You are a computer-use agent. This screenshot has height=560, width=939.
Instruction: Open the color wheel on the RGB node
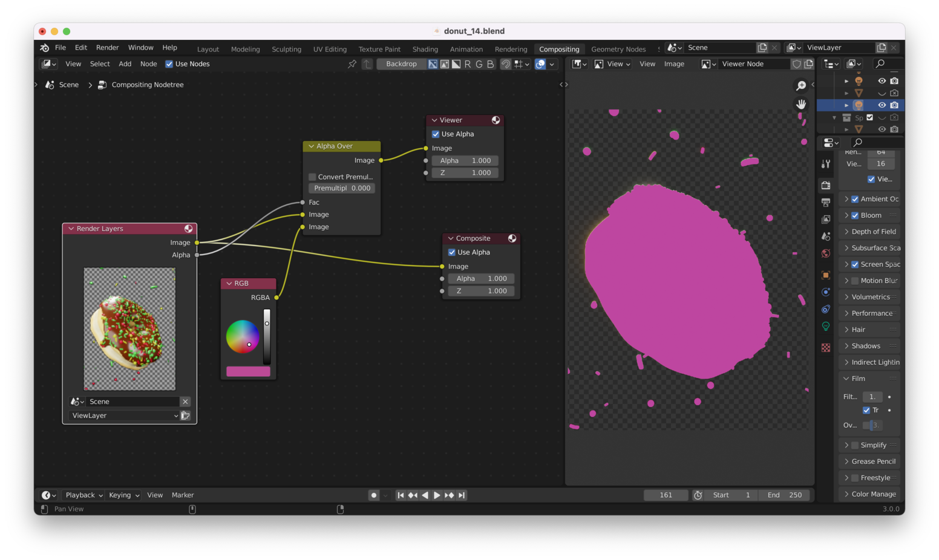pyautogui.click(x=243, y=337)
